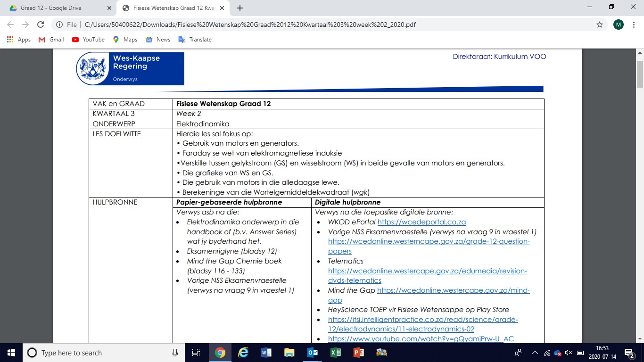Open PowerPoint from the taskbar
The image size is (644, 362).
pyautogui.click(x=358, y=353)
